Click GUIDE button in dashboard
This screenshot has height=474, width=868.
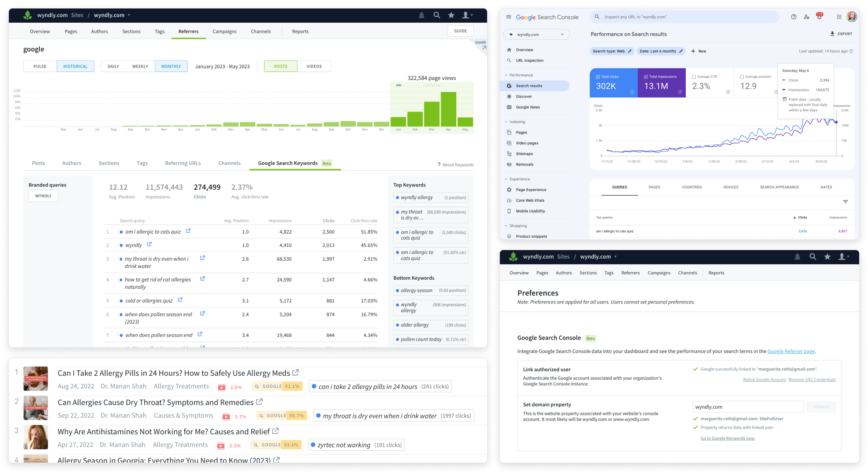(461, 31)
